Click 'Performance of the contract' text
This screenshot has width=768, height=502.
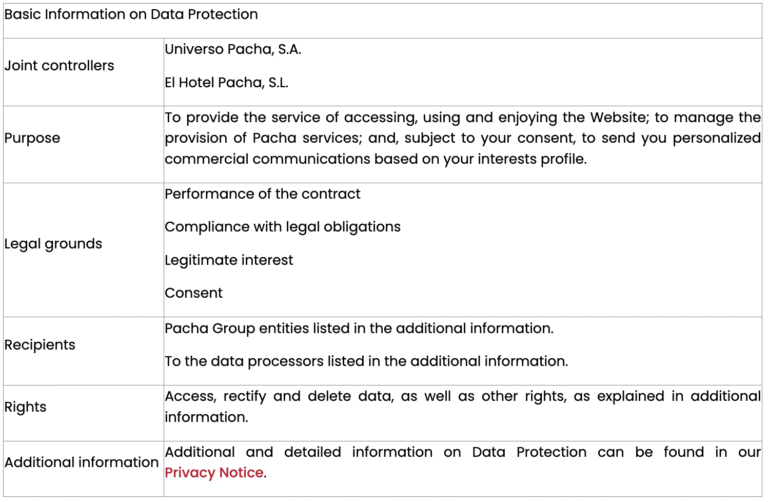pos(262,193)
